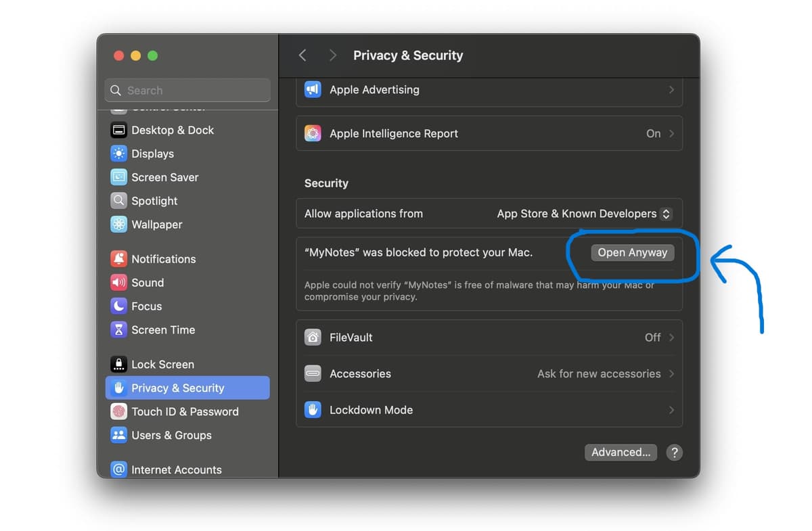The height and width of the screenshot is (531, 812).
Task: Click the Users & Groups people icon
Action: [118, 436]
